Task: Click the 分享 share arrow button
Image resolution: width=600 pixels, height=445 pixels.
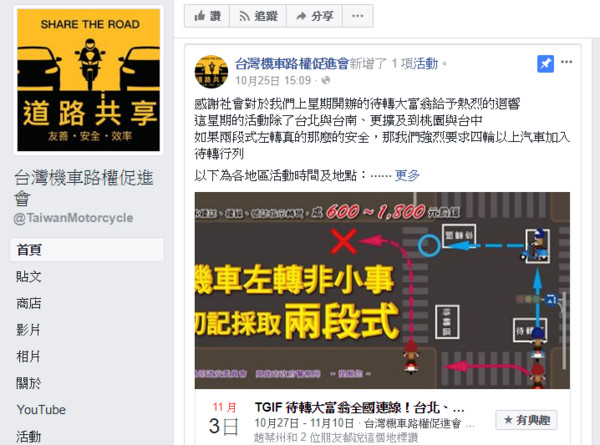Action: 314,16
